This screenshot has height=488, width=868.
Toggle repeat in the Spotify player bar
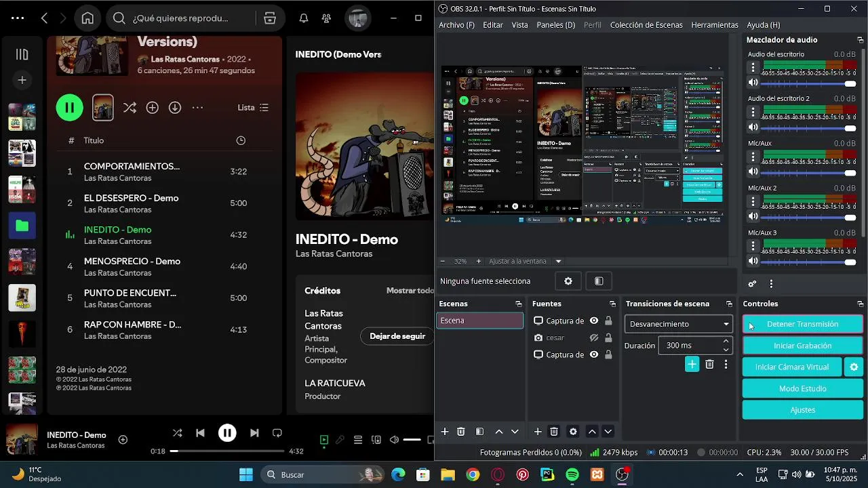click(277, 432)
